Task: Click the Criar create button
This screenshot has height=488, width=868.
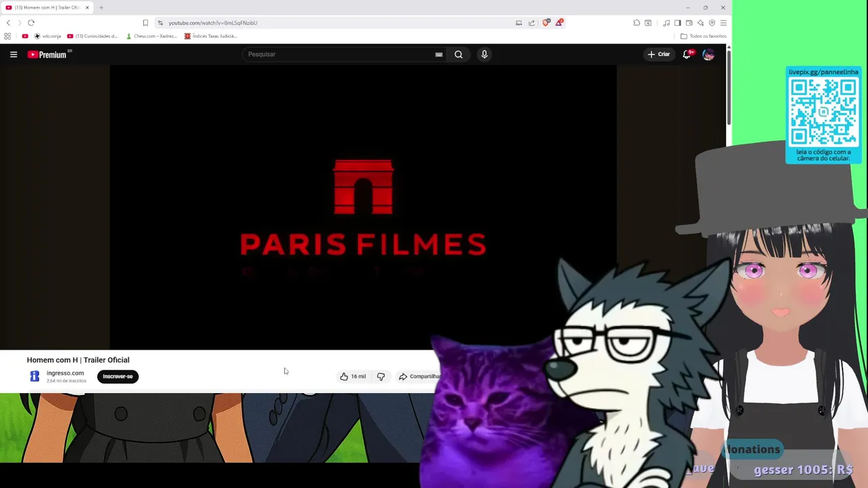Action: (x=658, y=54)
